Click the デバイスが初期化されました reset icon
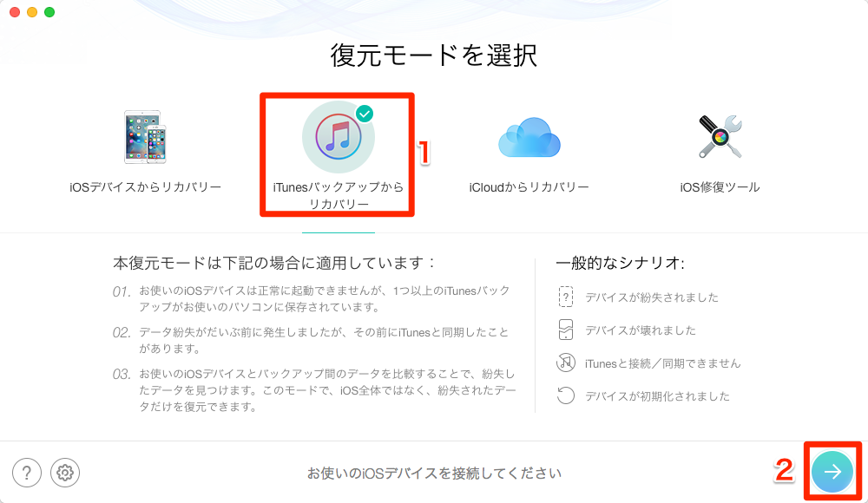 (x=565, y=395)
